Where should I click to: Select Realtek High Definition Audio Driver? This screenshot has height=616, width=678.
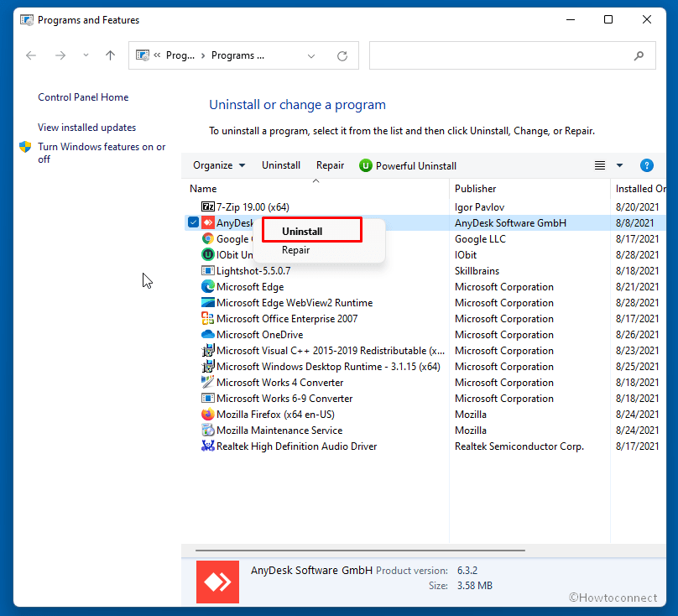coord(297,446)
